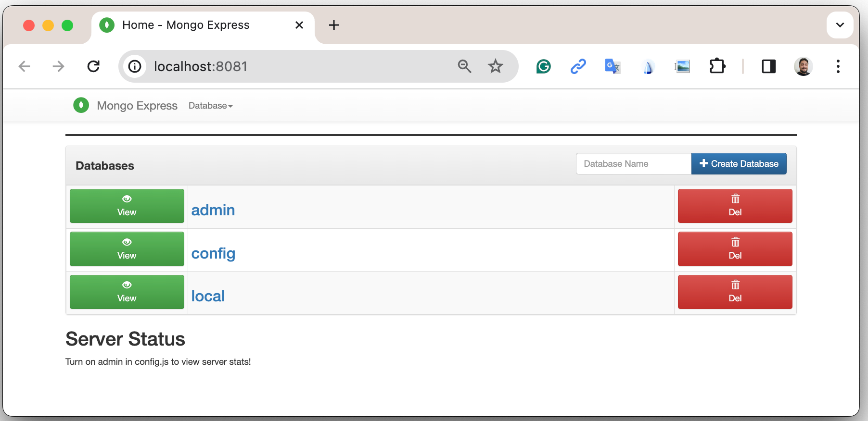Click the Server Status heading
868x421 pixels.
(x=125, y=339)
